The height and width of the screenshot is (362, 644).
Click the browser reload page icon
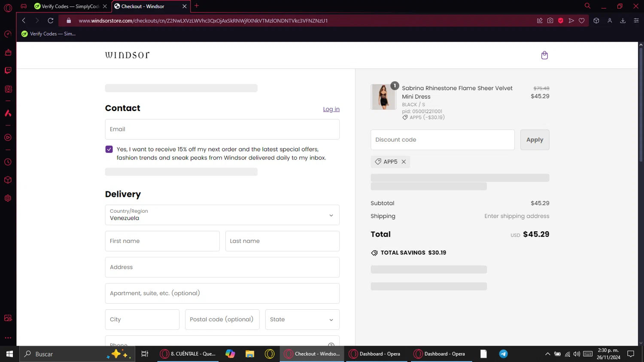tap(50, 21)
